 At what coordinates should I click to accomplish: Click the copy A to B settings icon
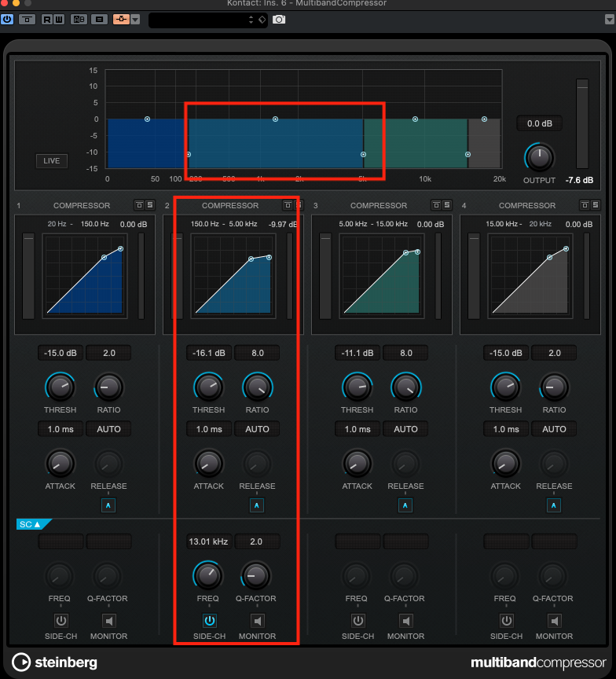click(x=99, y=20)
